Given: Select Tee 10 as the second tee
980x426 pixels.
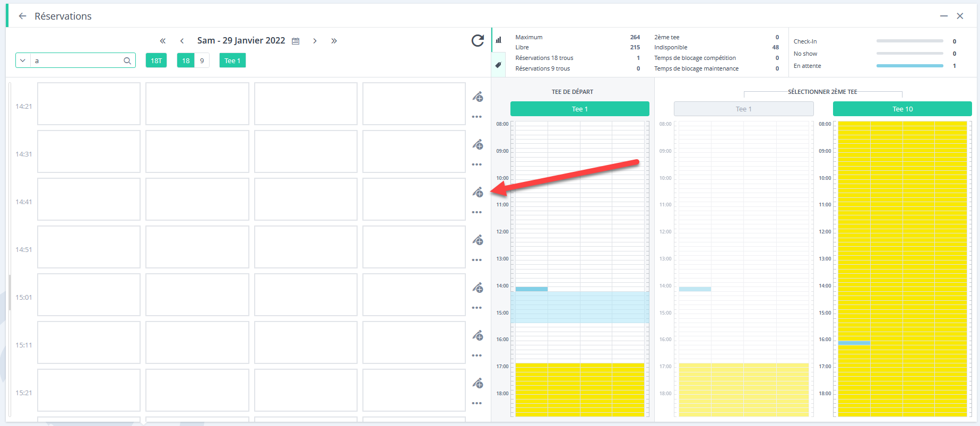Looking at the screenshot, I should (902, 109).
